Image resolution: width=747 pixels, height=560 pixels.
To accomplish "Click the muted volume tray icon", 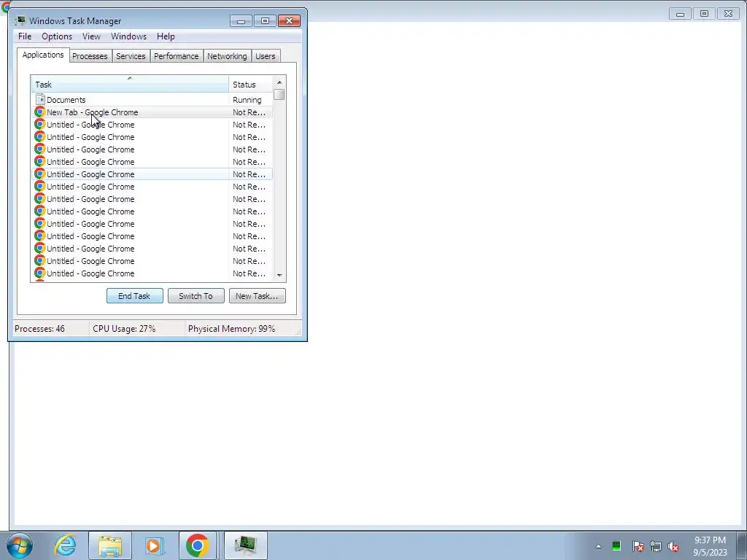I will pos(673,546).
